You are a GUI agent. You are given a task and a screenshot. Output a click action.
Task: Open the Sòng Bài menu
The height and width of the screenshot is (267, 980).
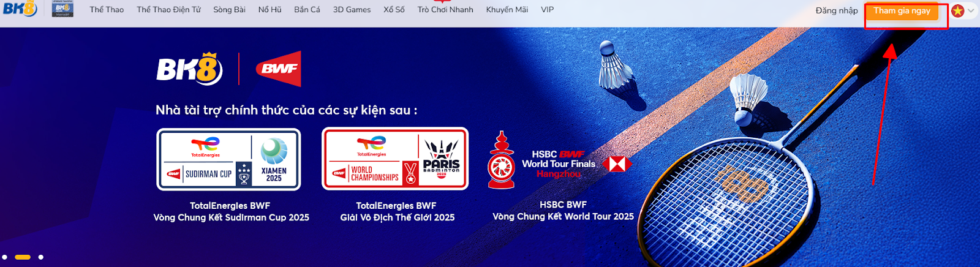[x=229, y=10]
